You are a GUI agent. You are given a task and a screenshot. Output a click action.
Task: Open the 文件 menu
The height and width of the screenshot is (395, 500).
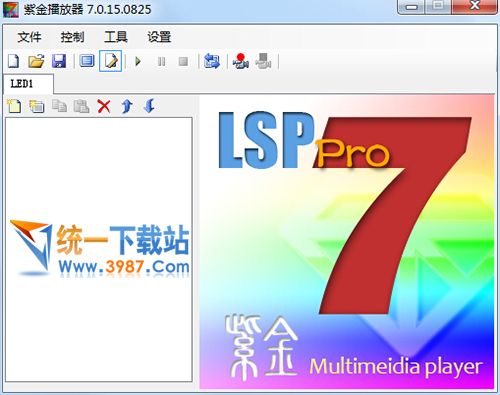click(x=29, y=37)
